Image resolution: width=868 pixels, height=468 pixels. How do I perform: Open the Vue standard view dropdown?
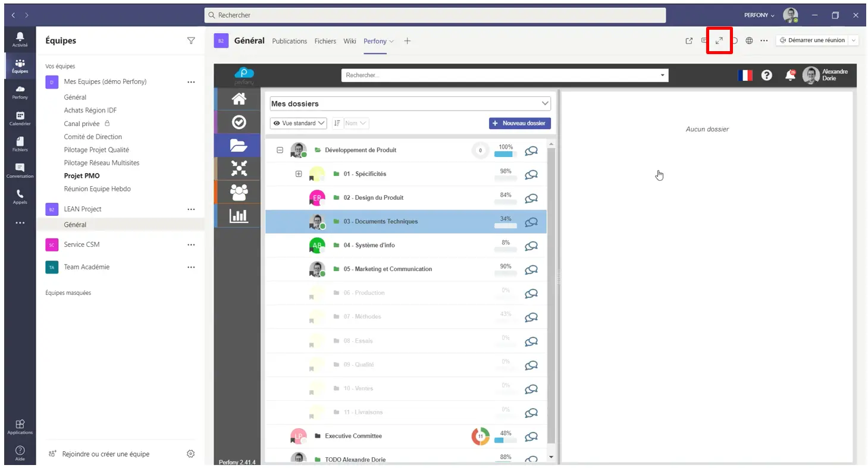(x=299, y=123)
